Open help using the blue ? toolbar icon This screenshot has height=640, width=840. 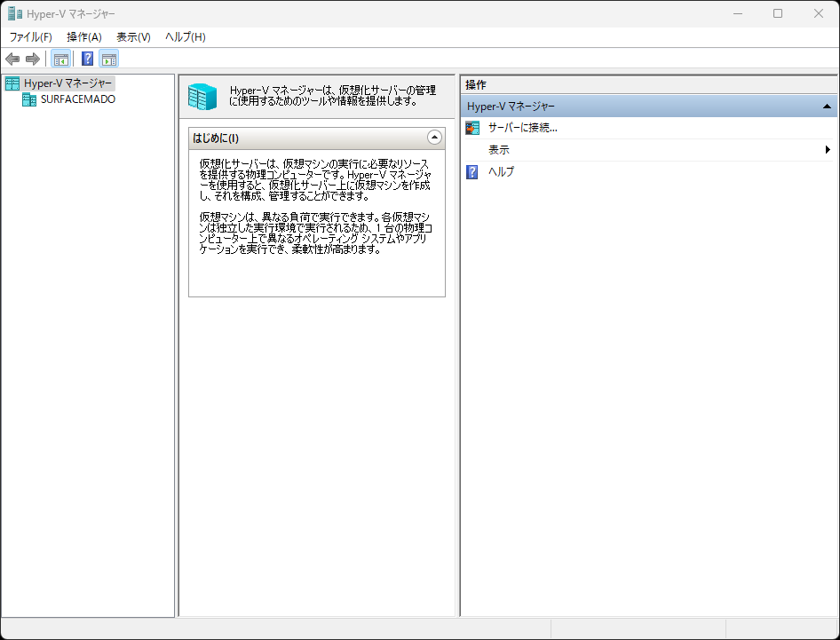tap(86, 59)
